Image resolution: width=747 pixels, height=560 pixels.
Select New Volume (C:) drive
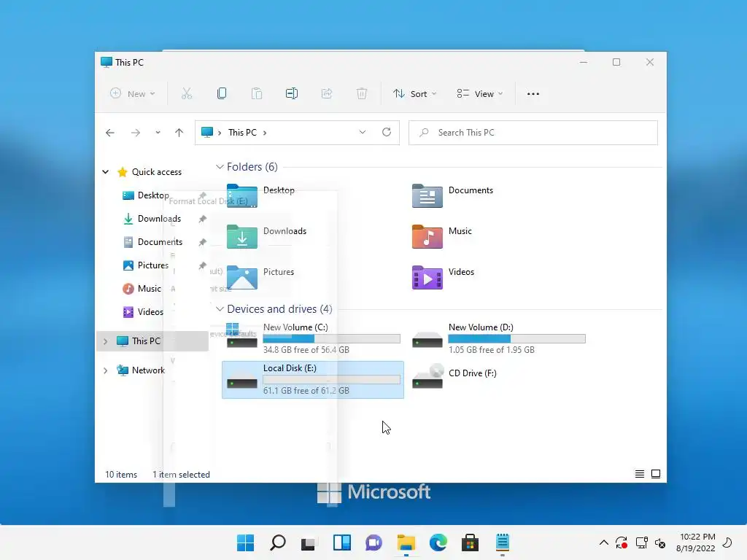(x=314, y=338)
